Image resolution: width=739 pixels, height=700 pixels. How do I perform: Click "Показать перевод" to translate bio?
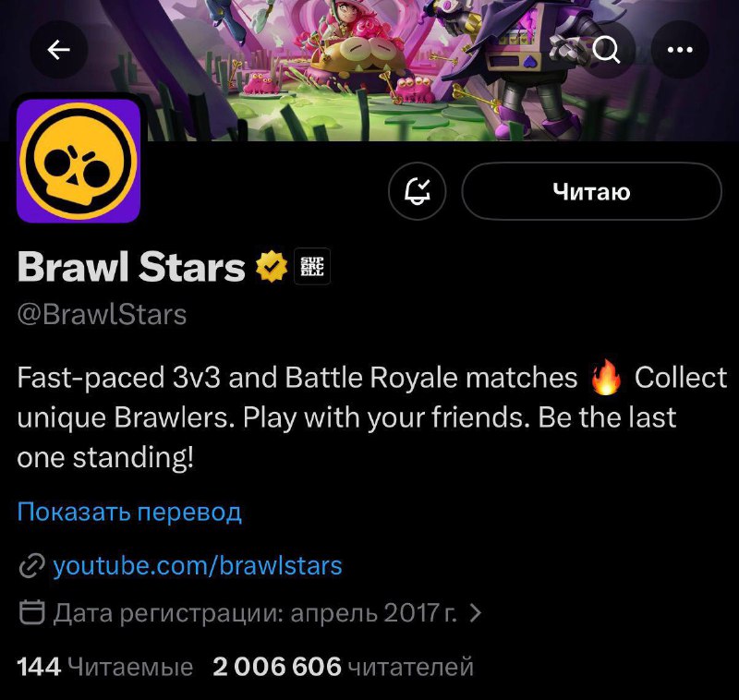pyautogui.click(x=129, y=511)
